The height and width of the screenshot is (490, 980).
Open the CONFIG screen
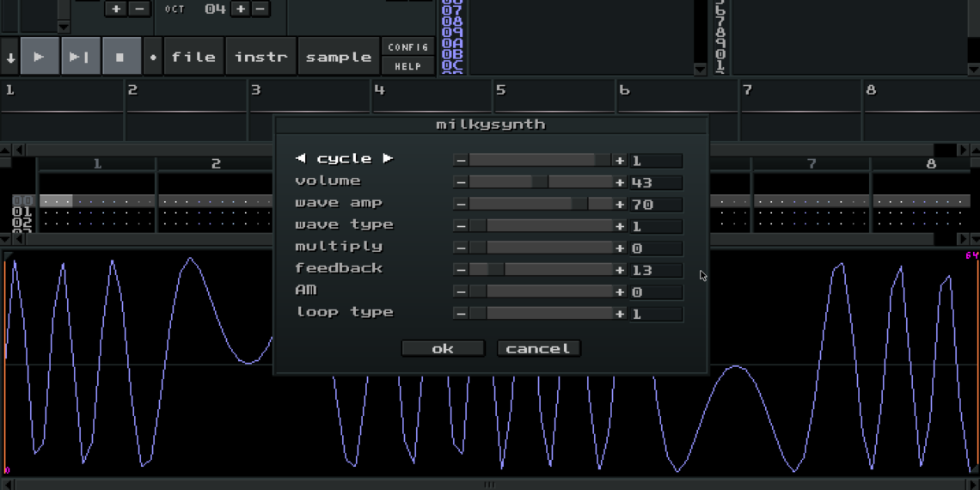408,47
